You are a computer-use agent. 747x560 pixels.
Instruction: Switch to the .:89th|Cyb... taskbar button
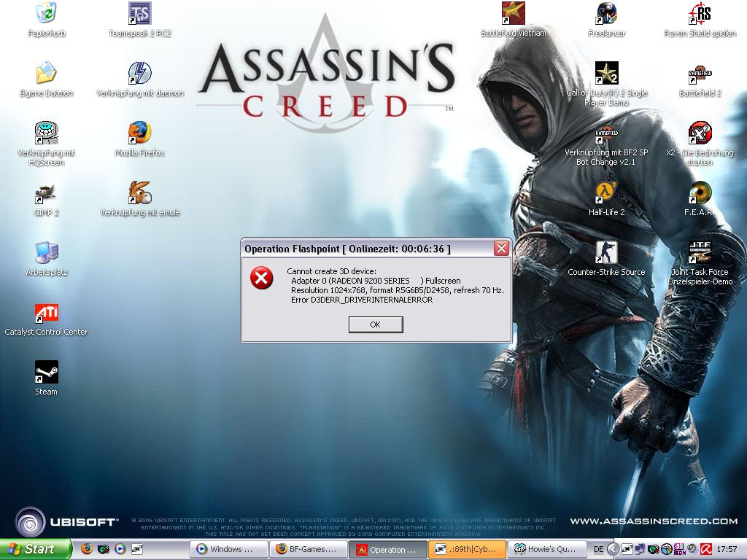[x=467, y=550]
